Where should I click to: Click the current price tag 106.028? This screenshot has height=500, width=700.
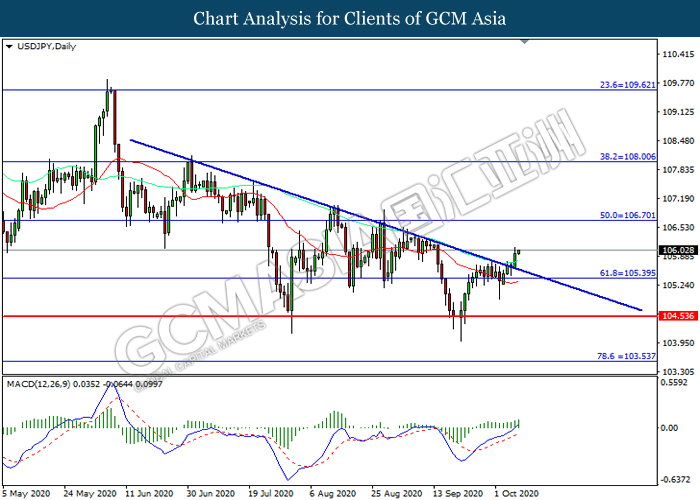tap(678, 250)
